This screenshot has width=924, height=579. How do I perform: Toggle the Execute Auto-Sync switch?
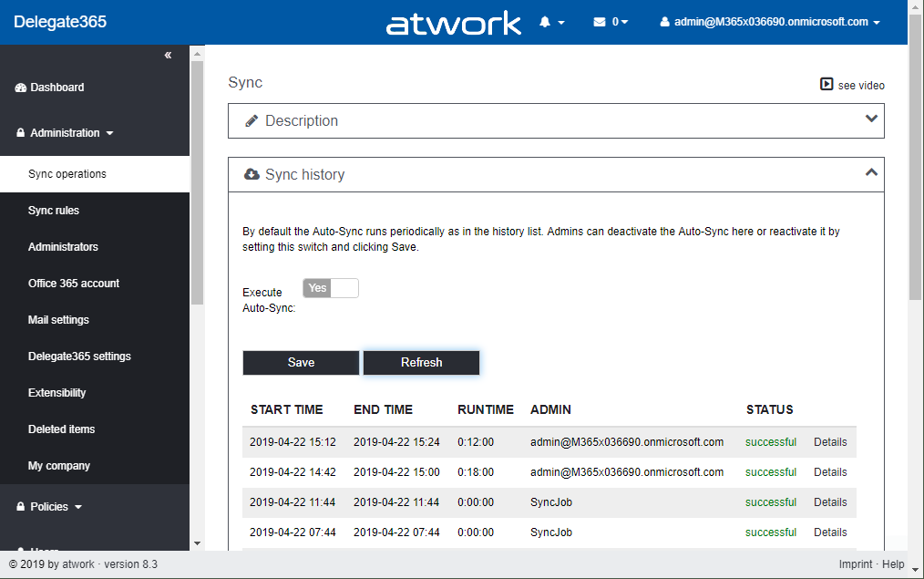pos(331,288)
